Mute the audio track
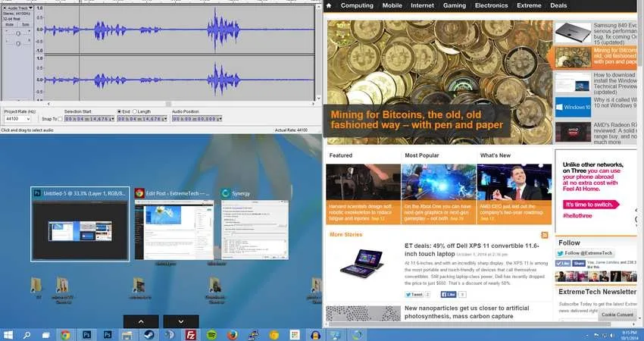 [x=9, y=25]
